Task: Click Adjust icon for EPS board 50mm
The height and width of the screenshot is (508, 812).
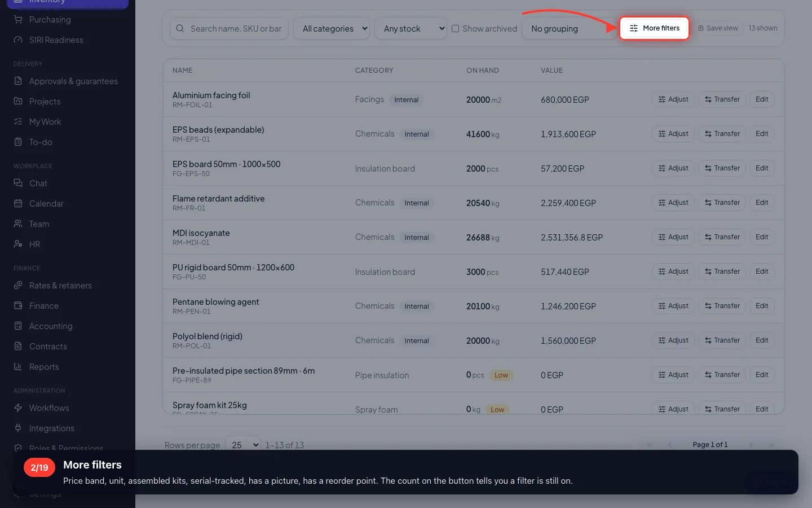Action: click(x=662, y=168)
